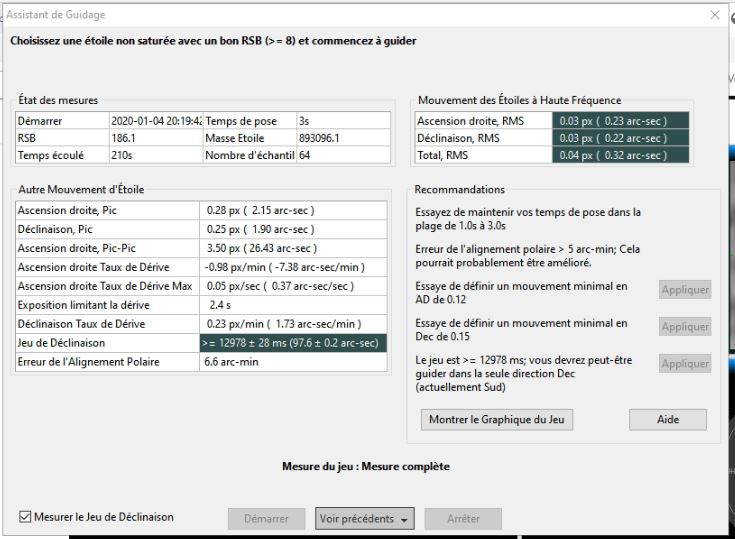Select the 6.6 arc-min polar alignment error cell

coord(292,361)
